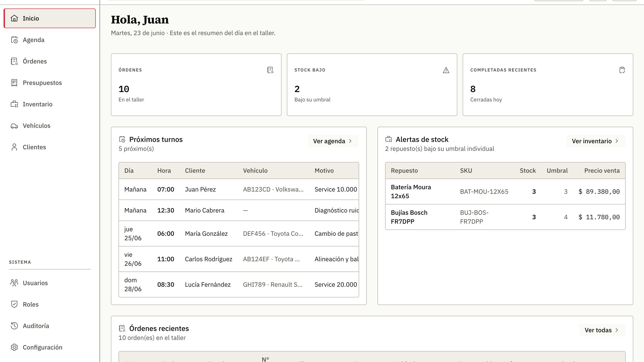Image resolution: width=644 pixels, height=362 pixels.
Task: Click the Configuración gear icon
Action: [14, 347]
